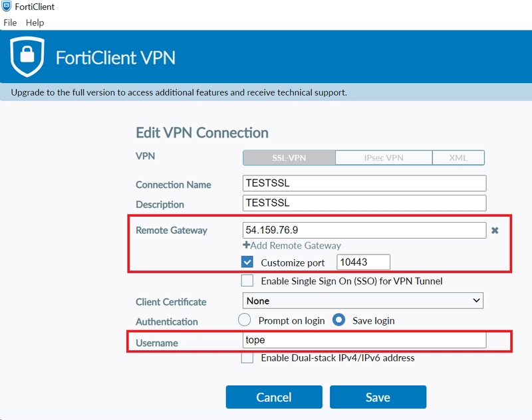532x420 pixels.
Task: Click the Add Remote Gateway link
Action: [292, 245]
